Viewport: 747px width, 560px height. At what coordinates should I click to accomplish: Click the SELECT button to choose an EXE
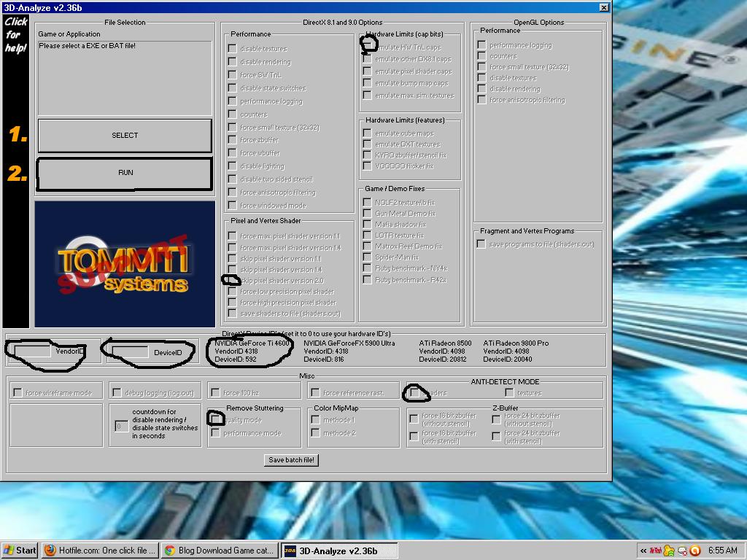click(x=125, y=136)
